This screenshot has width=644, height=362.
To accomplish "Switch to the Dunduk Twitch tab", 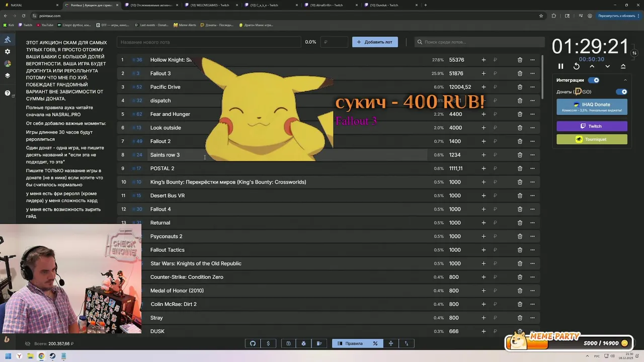I will [391, 5].
